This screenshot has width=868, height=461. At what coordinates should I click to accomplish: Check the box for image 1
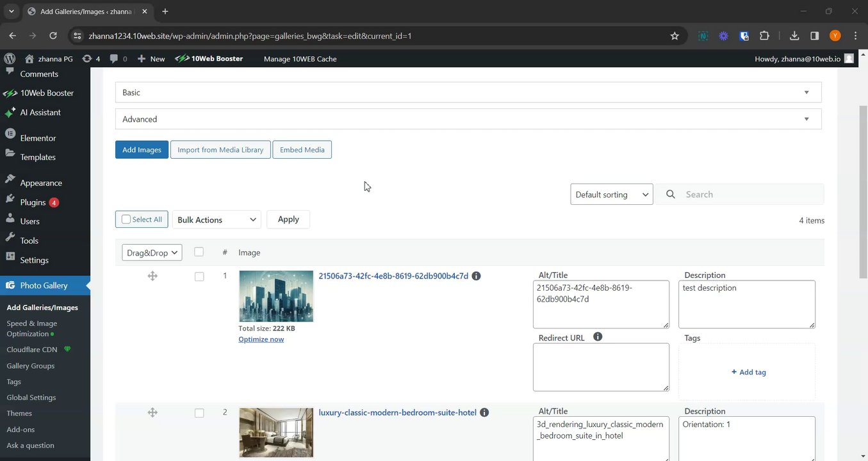point(199,277)
